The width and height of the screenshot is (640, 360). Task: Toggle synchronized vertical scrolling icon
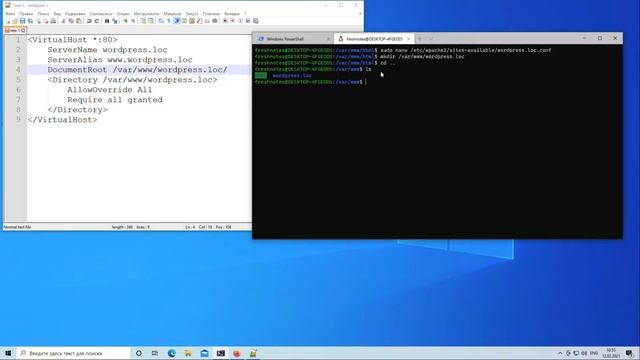(x=143, y=21)
